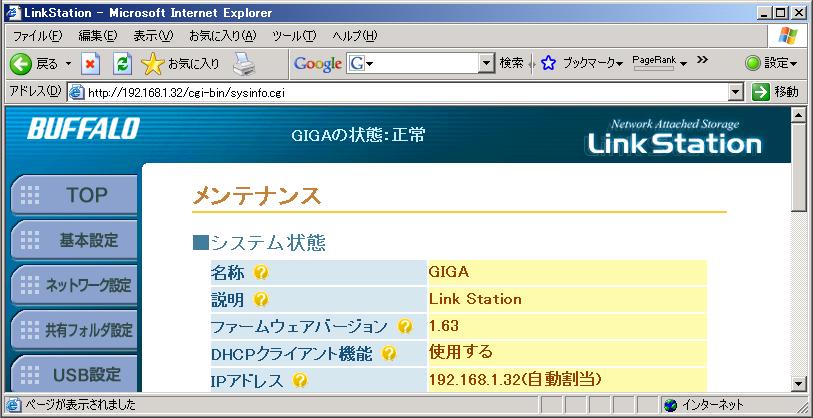Viewport: 813px width, 418px height.
Task: Open the 共有フォルダ設定 sidebar menu
Action: coord(74,330)
